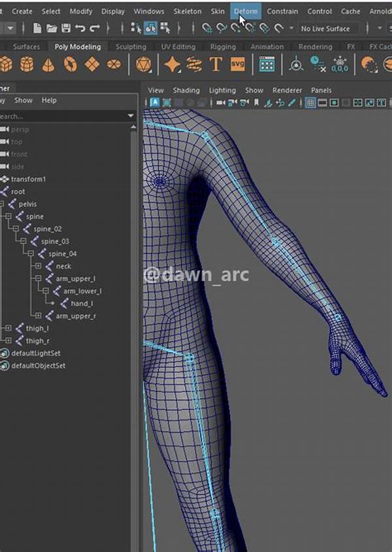
Task: Expand the arm_upper_r joint
Action: tap(38, 316)
